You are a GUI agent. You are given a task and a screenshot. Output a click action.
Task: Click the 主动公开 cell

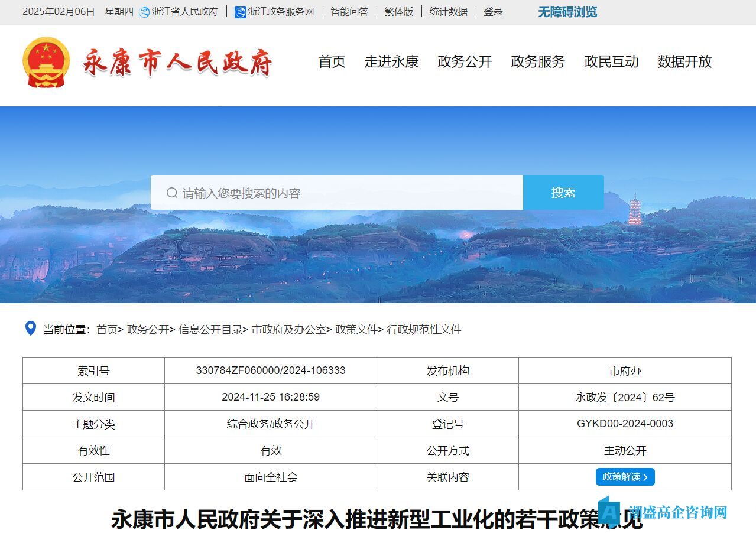pos(625,450)
